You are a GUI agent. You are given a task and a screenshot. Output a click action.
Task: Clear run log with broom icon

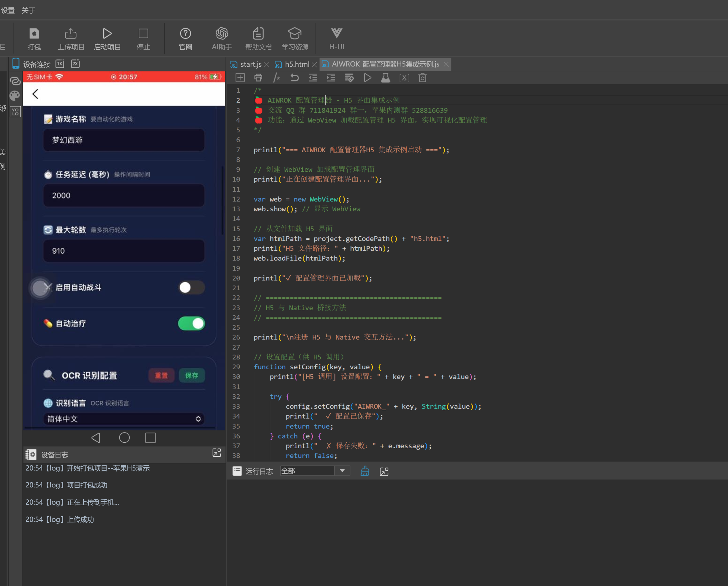click(365, 471)
